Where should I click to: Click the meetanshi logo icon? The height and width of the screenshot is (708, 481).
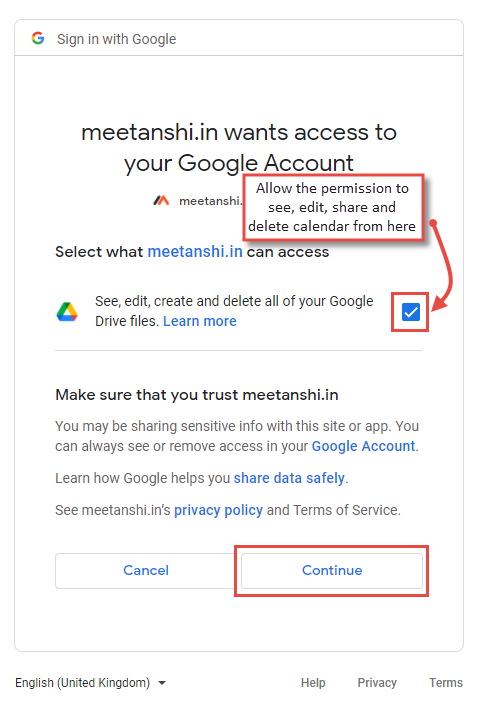pos(161,200)
